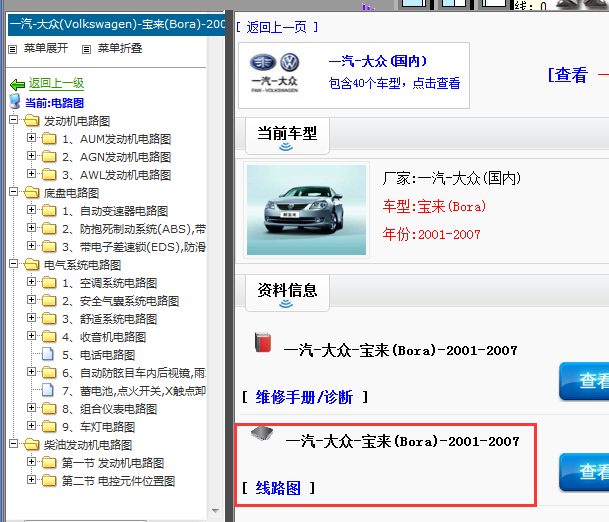The image size is (609, 522).
Task: Click the folder icon of 9、车灯电路图
Action: point(49,426)
